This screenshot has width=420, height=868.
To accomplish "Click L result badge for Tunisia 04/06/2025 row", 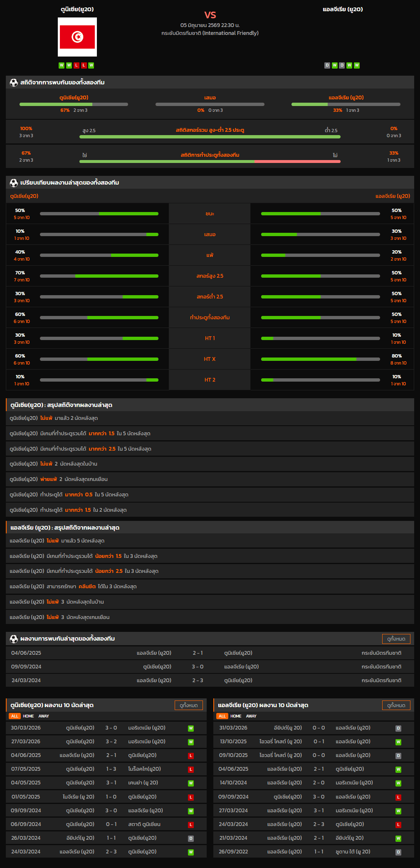I will 191,755.
